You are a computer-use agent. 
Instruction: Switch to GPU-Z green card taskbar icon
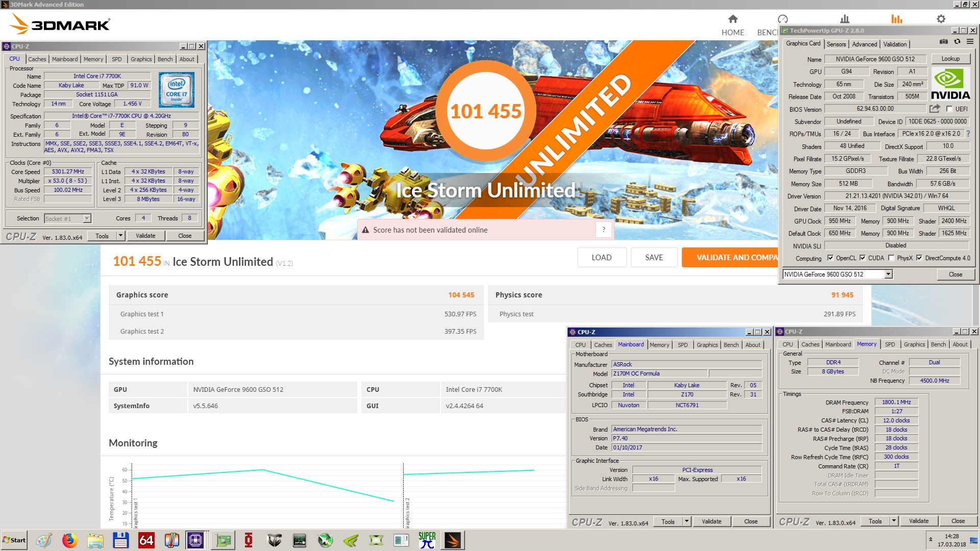[x=223, y=540]
